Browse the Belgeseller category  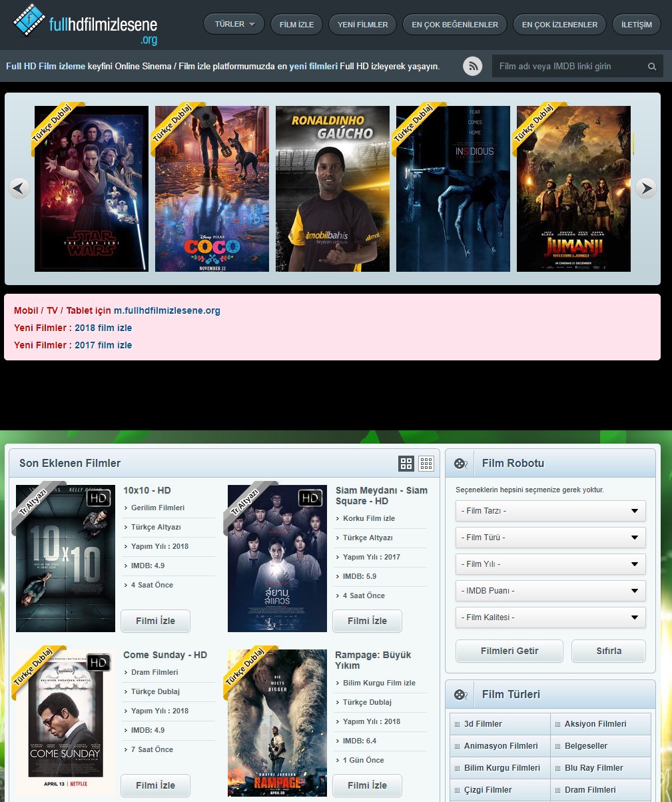586,746
